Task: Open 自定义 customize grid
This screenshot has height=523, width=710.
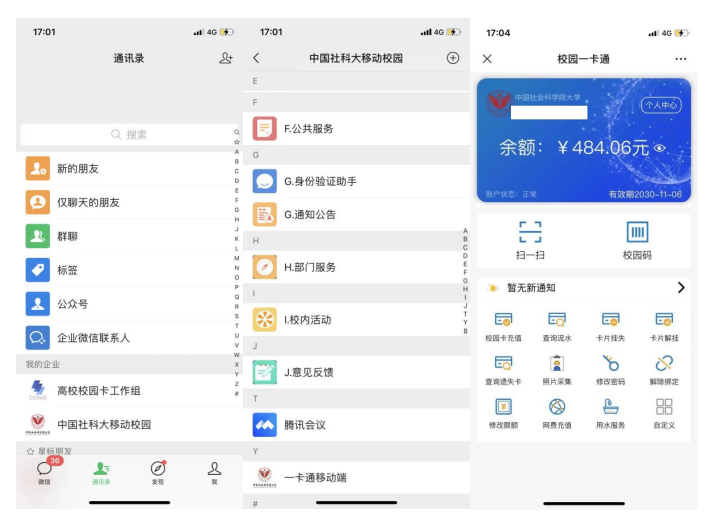Action: 664,414
